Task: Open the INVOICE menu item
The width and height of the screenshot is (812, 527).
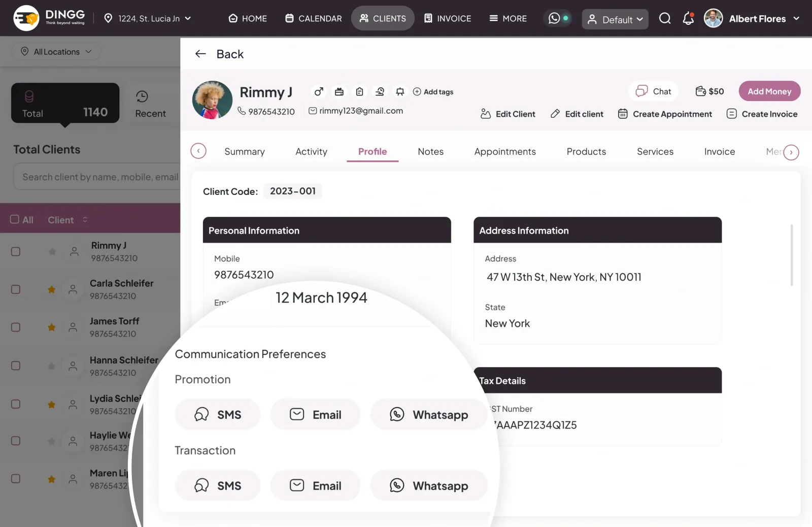Action: pyautogui.click(x=448, y=18)
